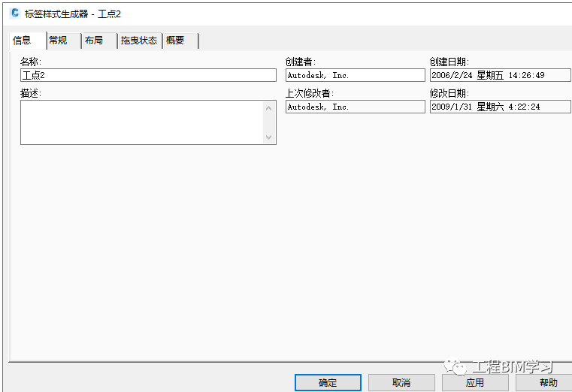Open the 布局 tab
Screen dimensions: 572x392
pos(99,41)
